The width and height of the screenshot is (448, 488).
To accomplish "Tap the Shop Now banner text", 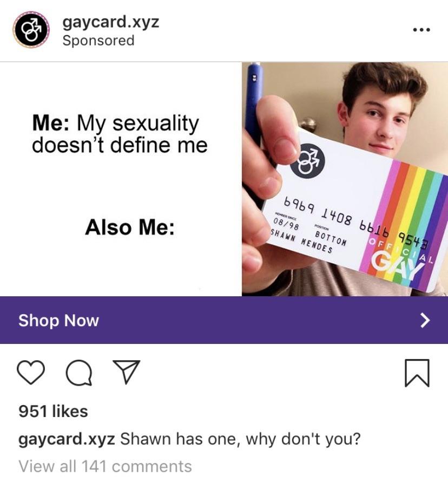I will [x=58, y=320].
